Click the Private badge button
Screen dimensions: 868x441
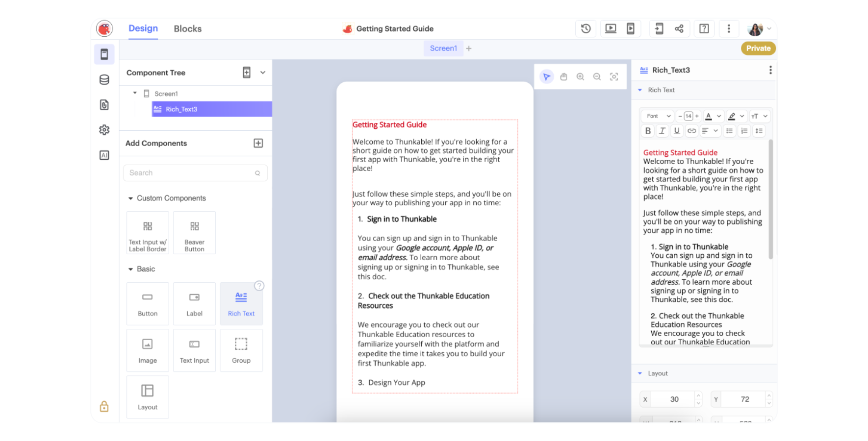point(759,48)
